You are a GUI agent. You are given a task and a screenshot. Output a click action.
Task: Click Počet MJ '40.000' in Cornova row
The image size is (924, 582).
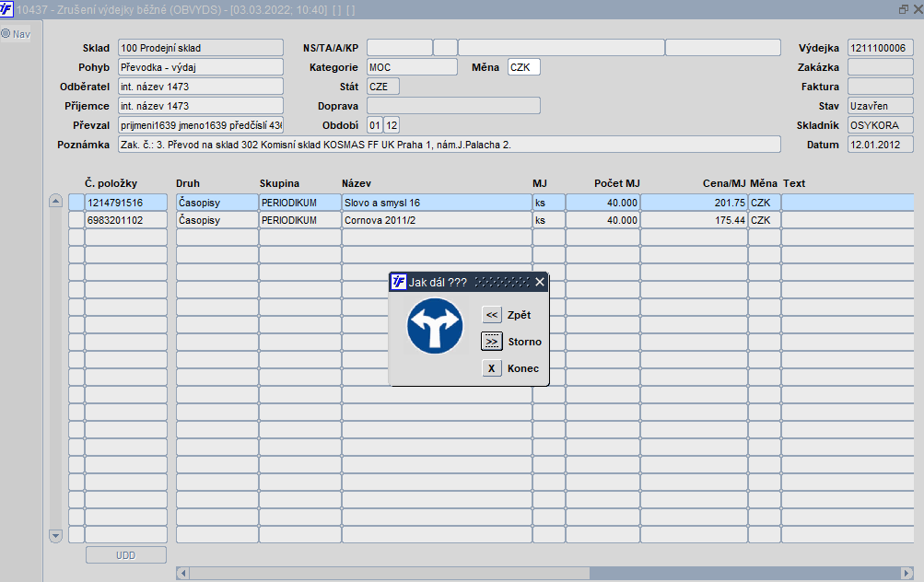pyautogui.click(x=602, y=220)
